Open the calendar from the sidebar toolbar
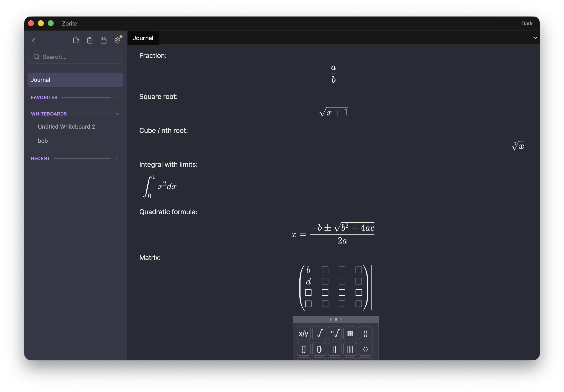The image size is (564, 392). [x=104, y=40]
